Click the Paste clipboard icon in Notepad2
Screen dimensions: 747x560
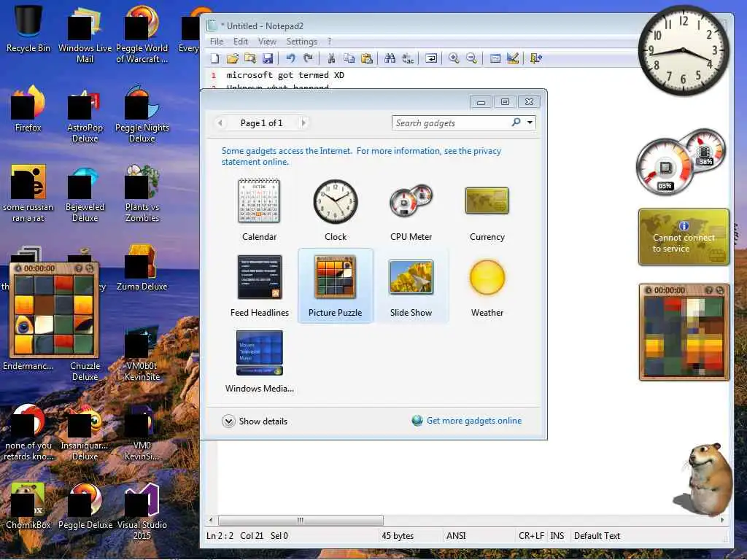366,58
